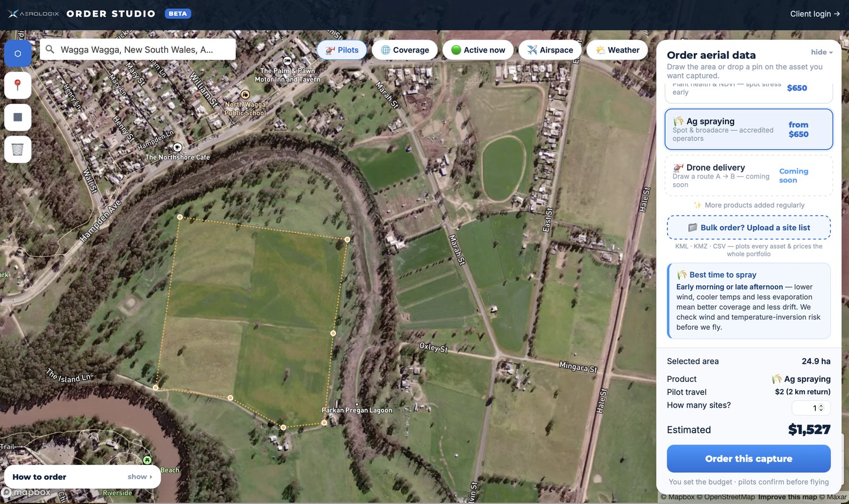The width and height of the screenshot is (849, 504).
Task: Click the BETA badge
Action: coord(178,14)
